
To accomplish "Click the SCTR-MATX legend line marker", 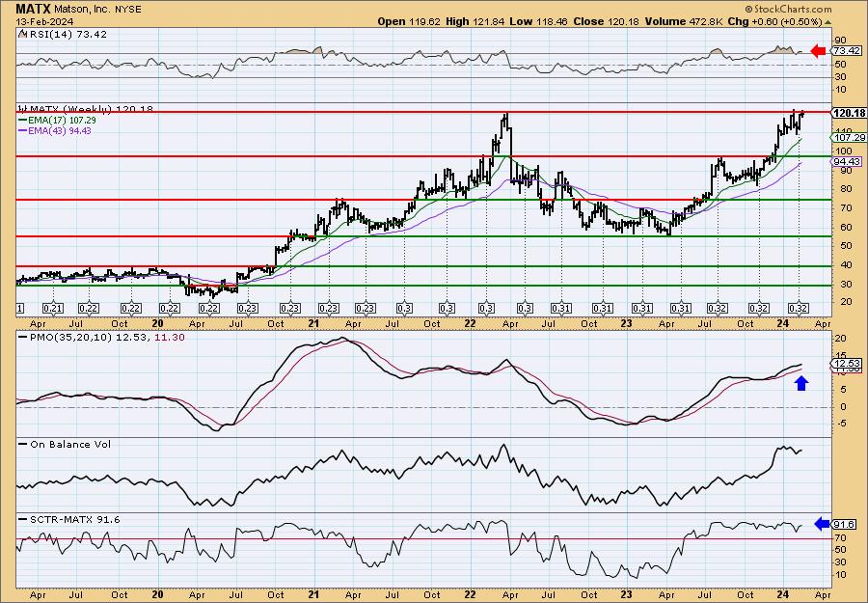I will coord(22,519).
